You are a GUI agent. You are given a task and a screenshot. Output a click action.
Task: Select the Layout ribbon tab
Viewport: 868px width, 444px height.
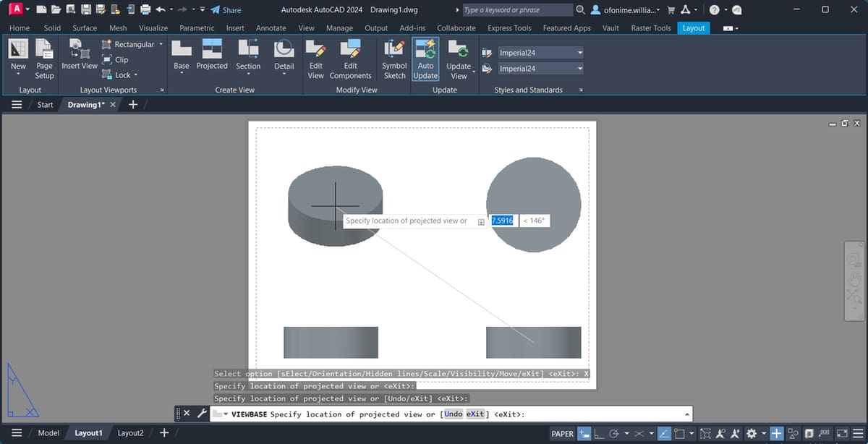click(694, 28)
